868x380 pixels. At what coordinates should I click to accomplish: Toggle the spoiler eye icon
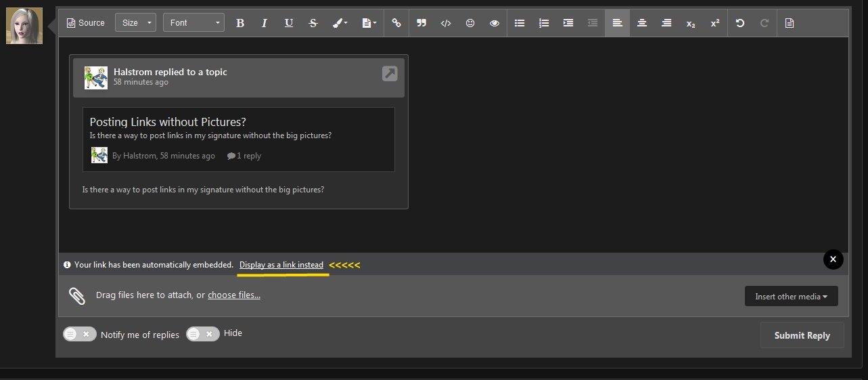[x=495, y=23]
